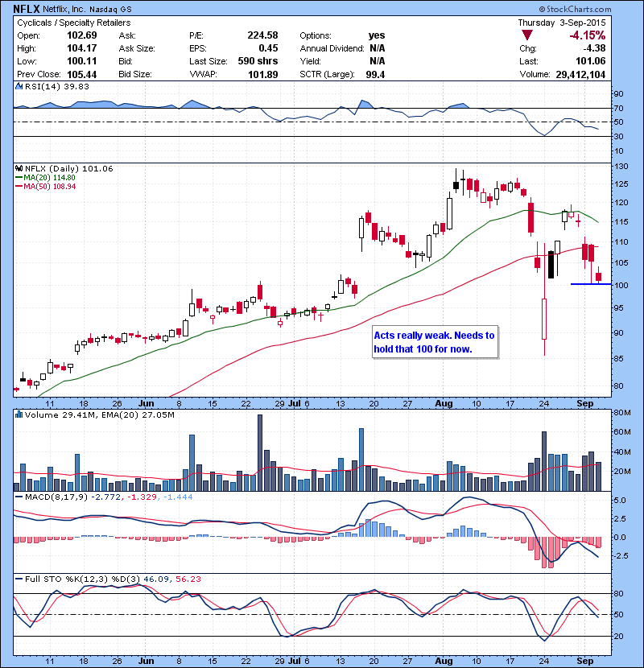Select the Prev Close value 105.44

tap(82, 74)
